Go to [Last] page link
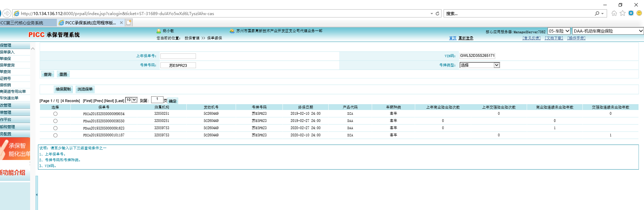The width and height of the screenshot is (644, 210). (x=120, y=101)
